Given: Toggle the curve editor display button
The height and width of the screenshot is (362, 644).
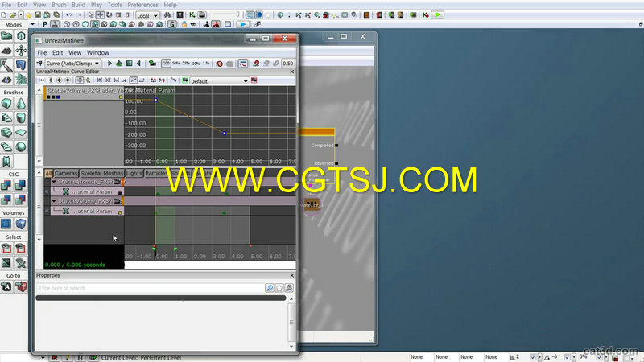Looking at the screenshot, I should click(x=243, y=64).
